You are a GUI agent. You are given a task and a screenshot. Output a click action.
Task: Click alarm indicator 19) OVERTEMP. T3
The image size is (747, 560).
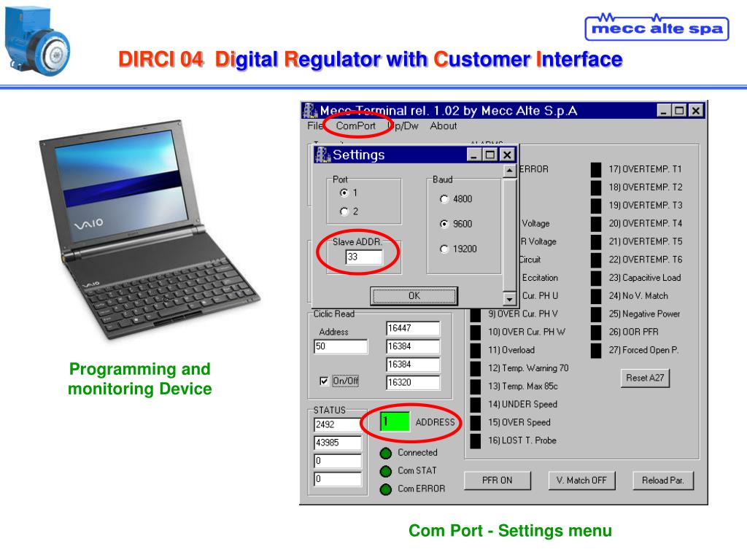click(595, 206)
